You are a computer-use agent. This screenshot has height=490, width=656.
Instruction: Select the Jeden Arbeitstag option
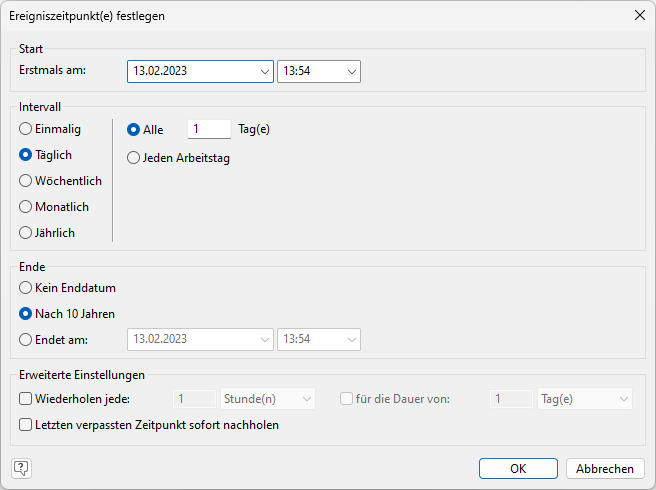click(x=134, y=158)
